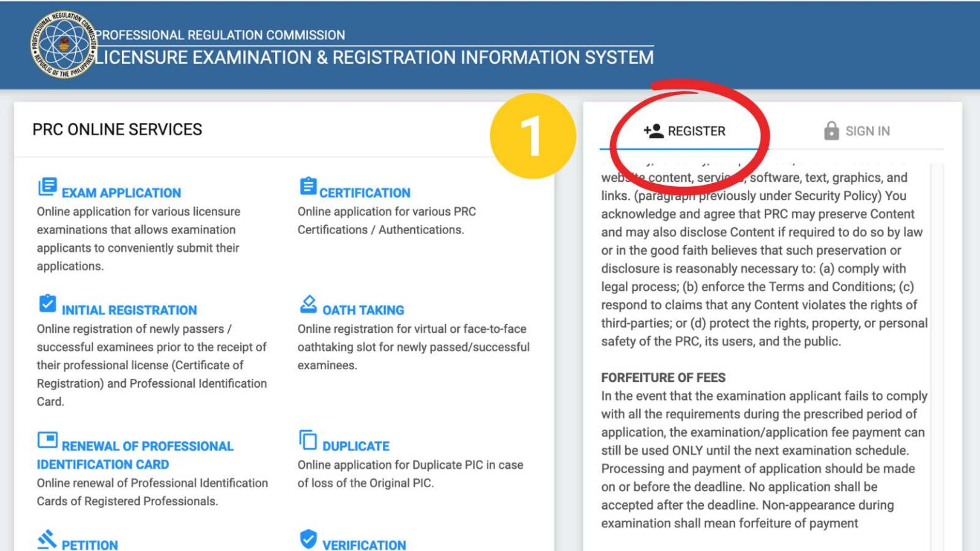Click text 'safety of the PRC, its users, and the public.'

click(721, 341)
